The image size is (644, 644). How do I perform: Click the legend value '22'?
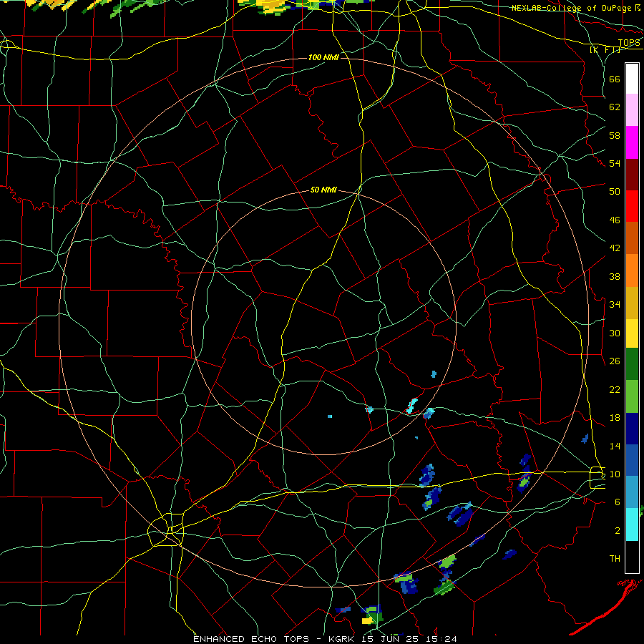[615, 389]
